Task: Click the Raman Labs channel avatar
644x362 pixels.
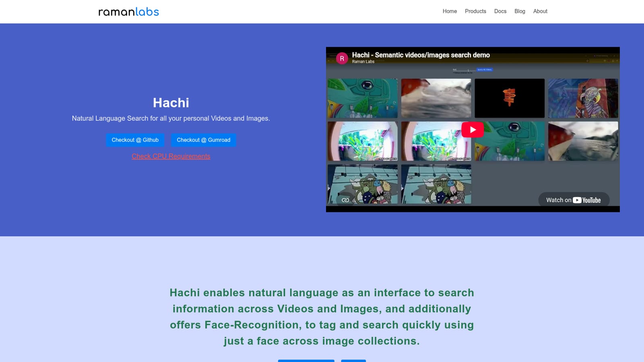Action: coord(342,58)
